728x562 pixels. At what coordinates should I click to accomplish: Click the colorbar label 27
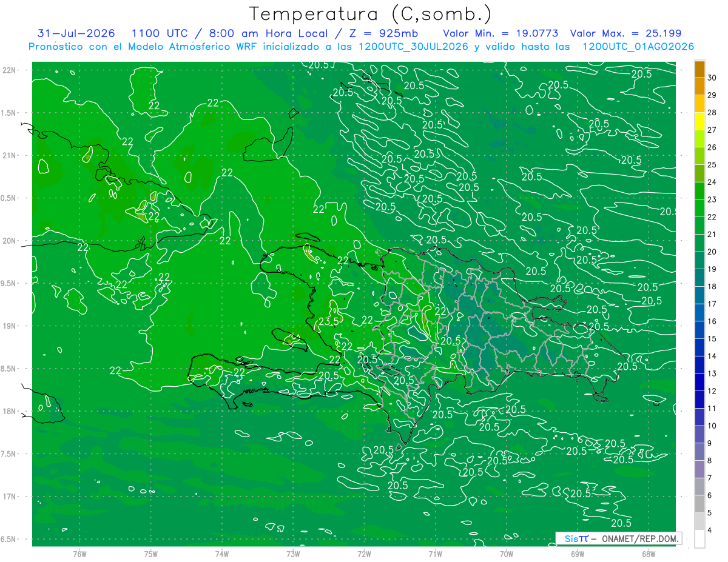click(x=712, y=130)
